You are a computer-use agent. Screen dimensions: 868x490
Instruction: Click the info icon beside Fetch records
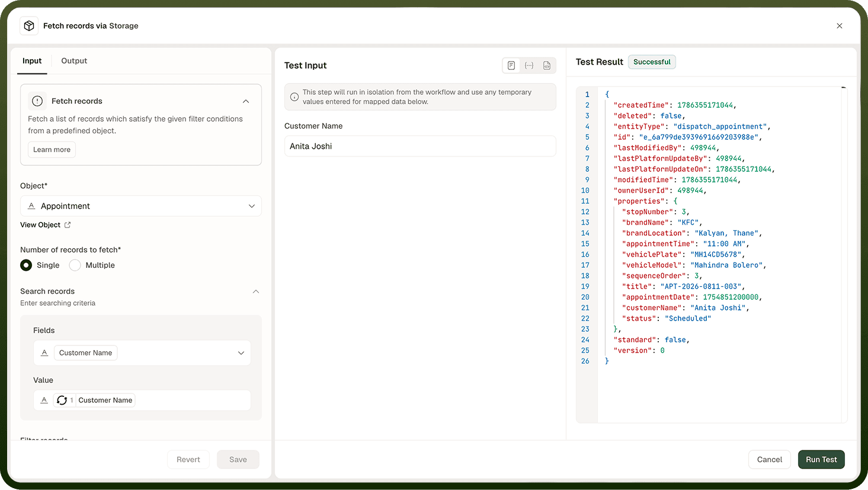37,101
